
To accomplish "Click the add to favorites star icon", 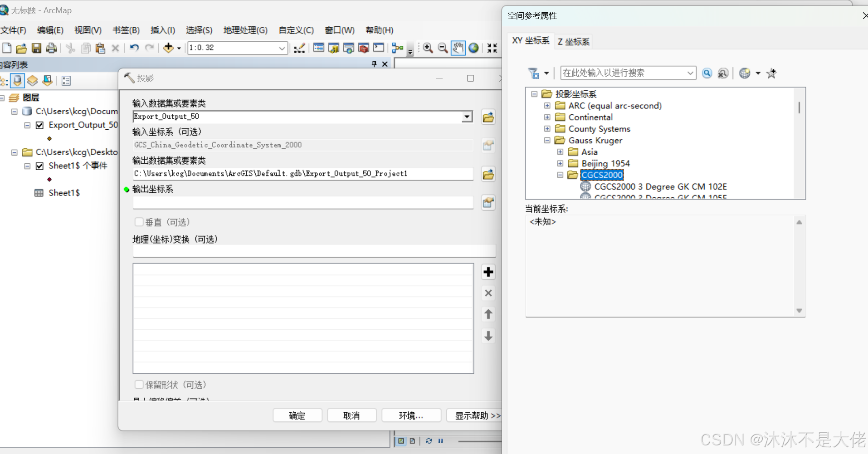I will pyautogui.click(x=772, y=73).
